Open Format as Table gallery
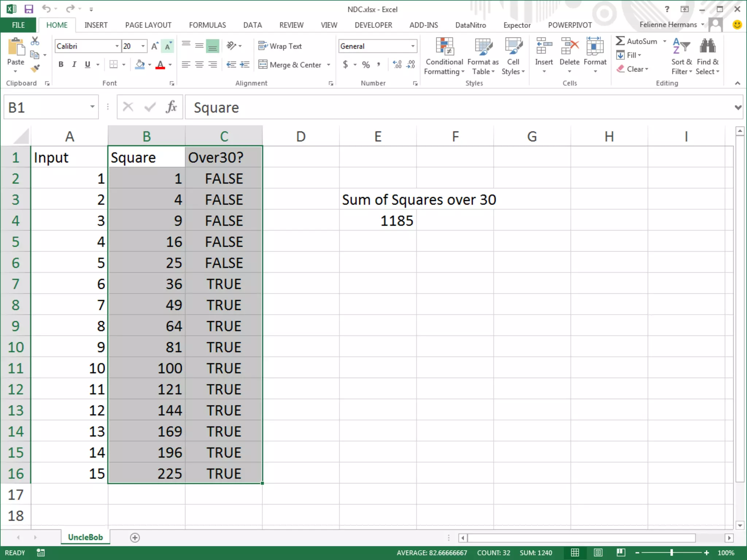Viewport: 747px width, 560px height. pos(483,57)
